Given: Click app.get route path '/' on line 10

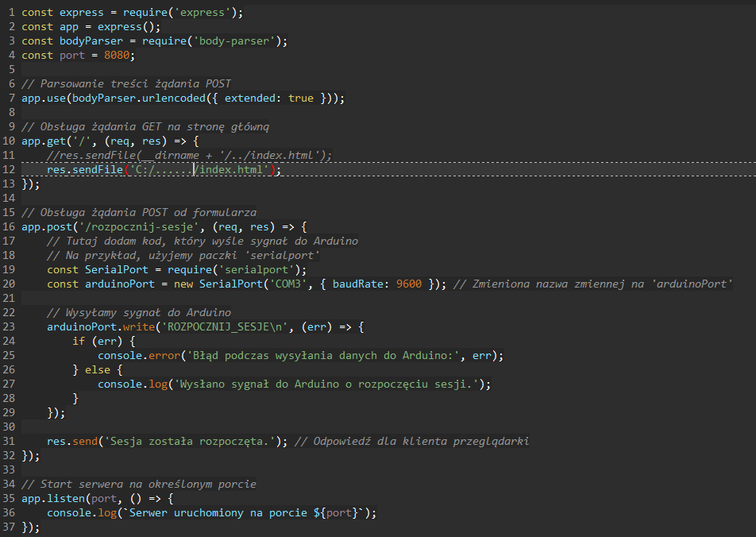Looking at the screenshot, I should click(x=79, y=141).
